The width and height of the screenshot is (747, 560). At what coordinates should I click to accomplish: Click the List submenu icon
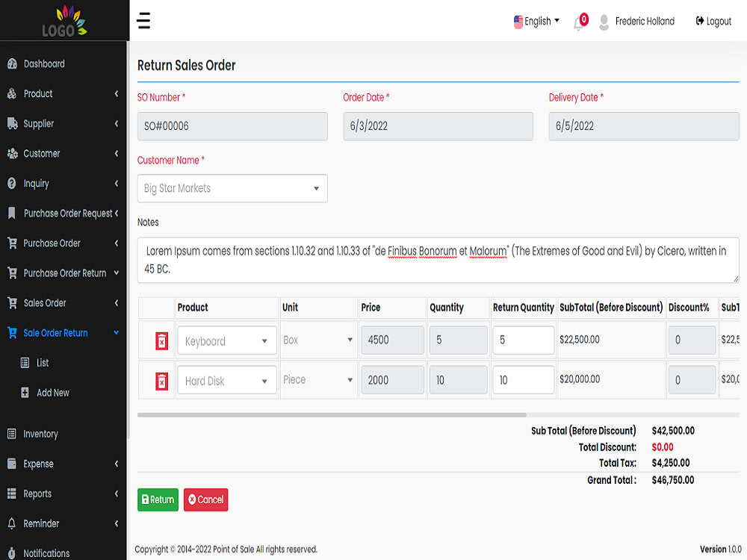coord(25,363)
